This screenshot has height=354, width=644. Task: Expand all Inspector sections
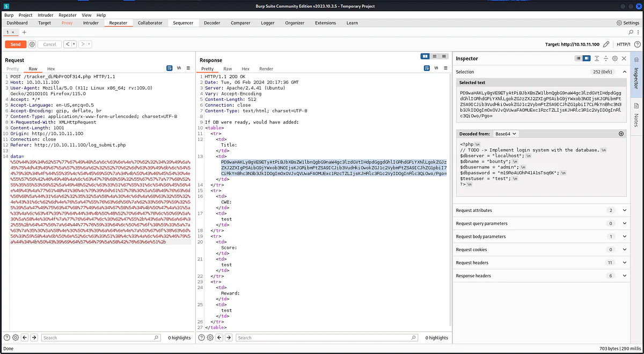pos(597,58)
